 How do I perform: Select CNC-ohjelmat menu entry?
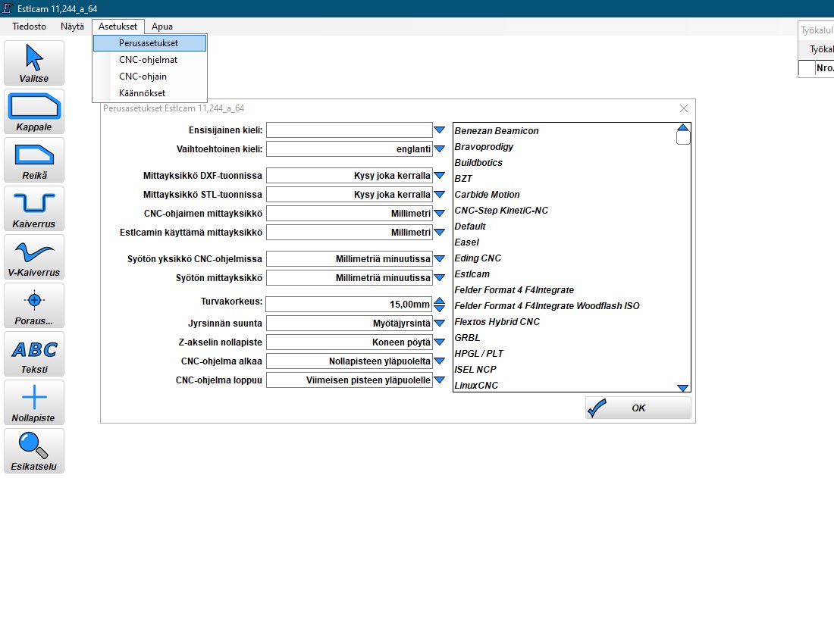(x=149, y=60)
